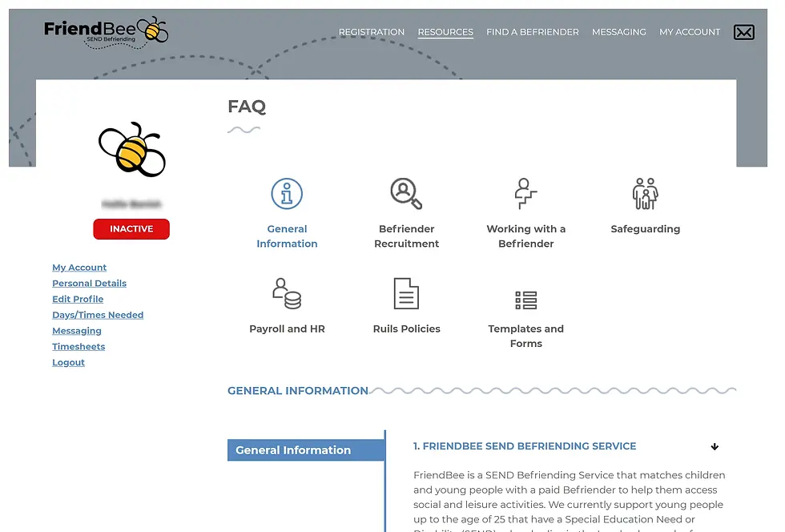Open the Messaging nav item
Viewport: 785px width, 532px height.
click(x=618, y=32)
